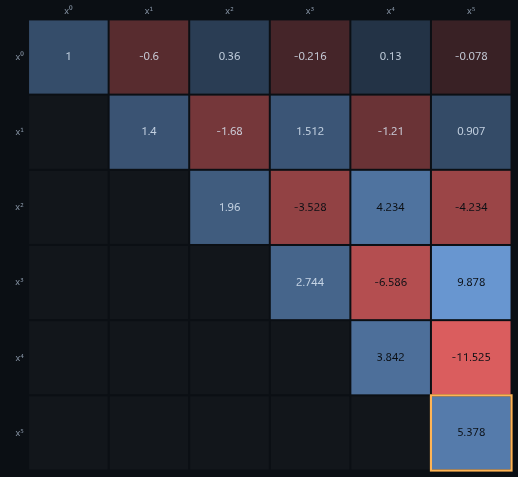Select the cell containing 0.13

tap(390, 57)
